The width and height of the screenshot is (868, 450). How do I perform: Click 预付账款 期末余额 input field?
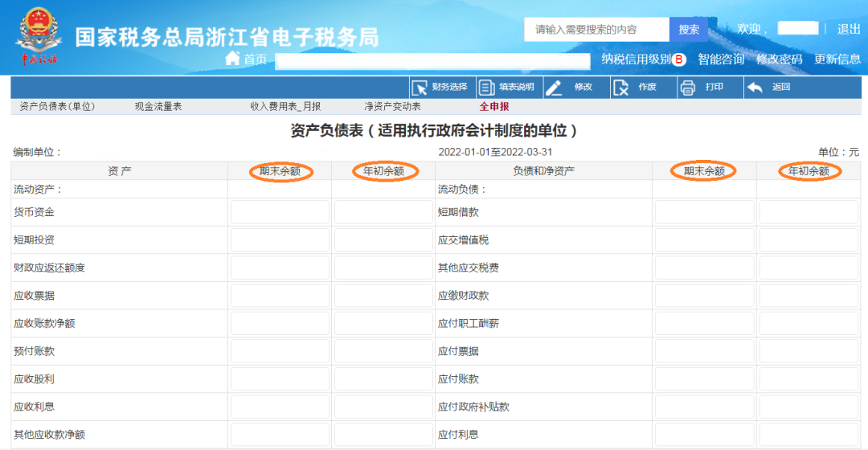point(280,351)
